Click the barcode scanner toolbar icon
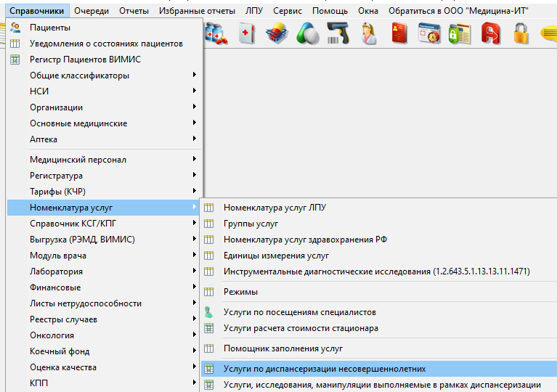This screenshot has width=557, height=392. click(x=338, y=34)
